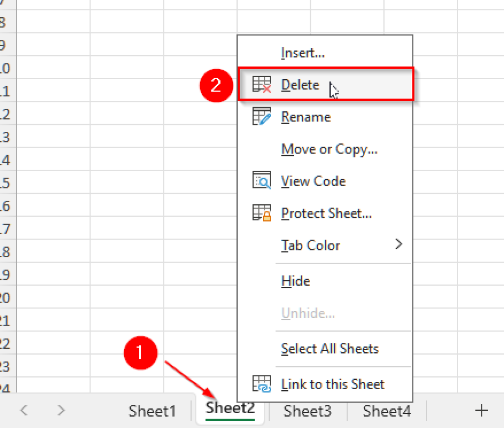The height and width of the screenshot is (428, 504).
Task: Click the Delete sheet icon with red X
Action: [x=263, y=84]
